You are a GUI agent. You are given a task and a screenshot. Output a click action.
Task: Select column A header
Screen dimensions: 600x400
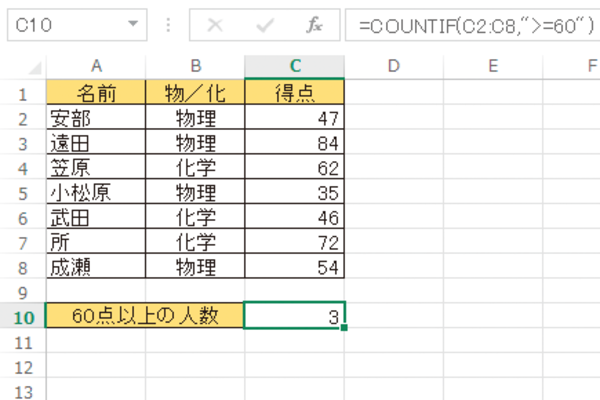tap(96, 67)
